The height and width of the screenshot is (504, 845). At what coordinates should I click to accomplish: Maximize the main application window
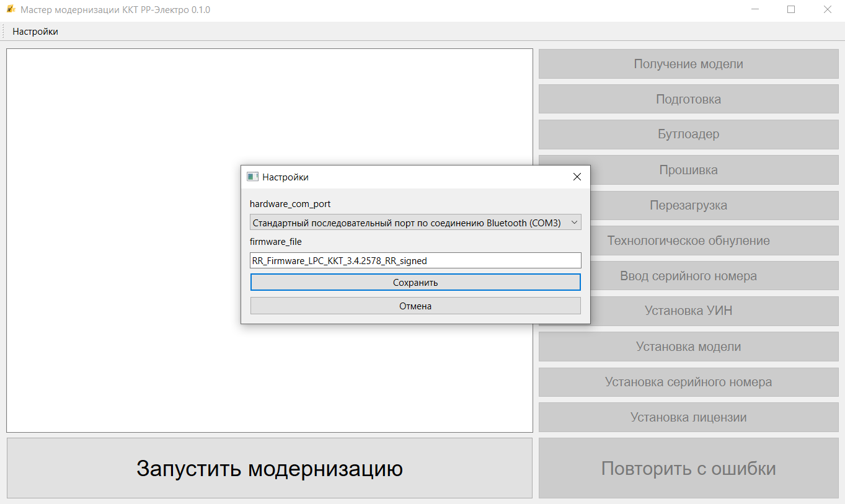[791, 9]
